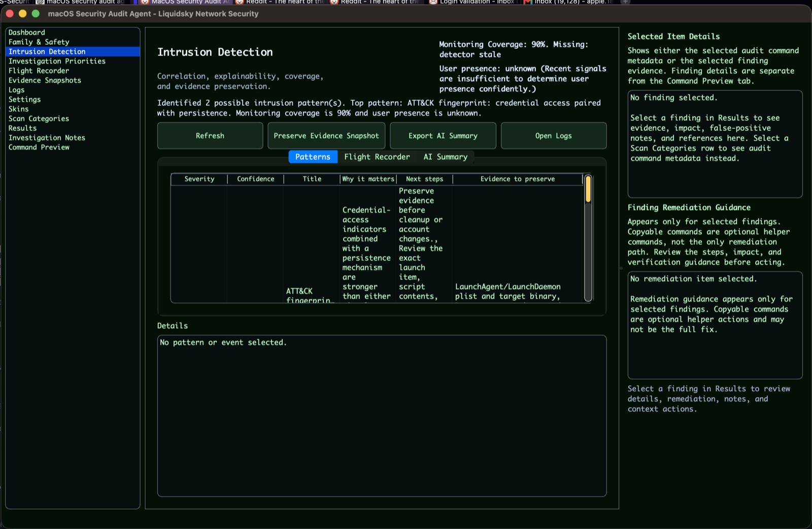
Task: Click the Title column header
Action: point(312,179)
